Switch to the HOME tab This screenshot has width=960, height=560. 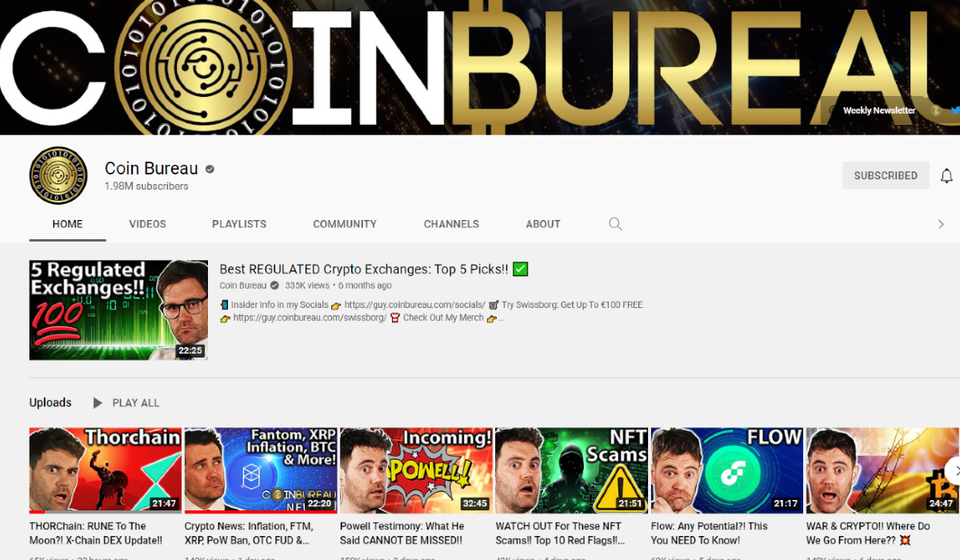tap(67, 224)
